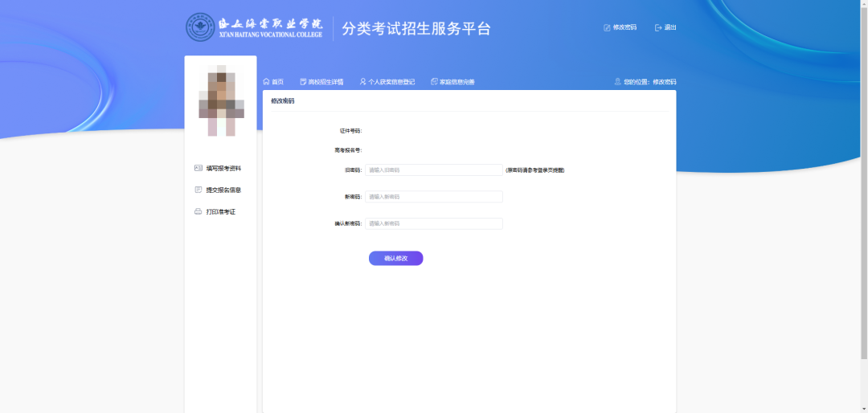
Task: Focus the 旧密码 old password field
Action: point(434,170)
